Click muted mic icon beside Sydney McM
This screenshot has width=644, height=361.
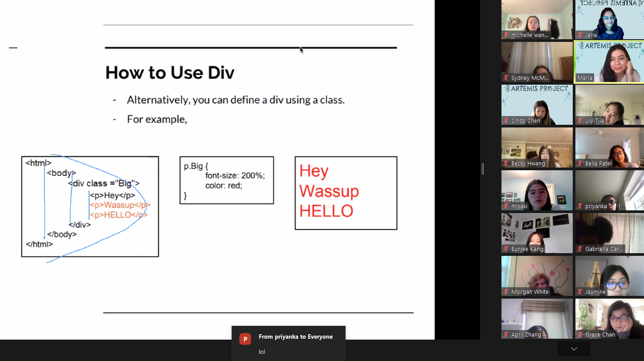(506, 78)
